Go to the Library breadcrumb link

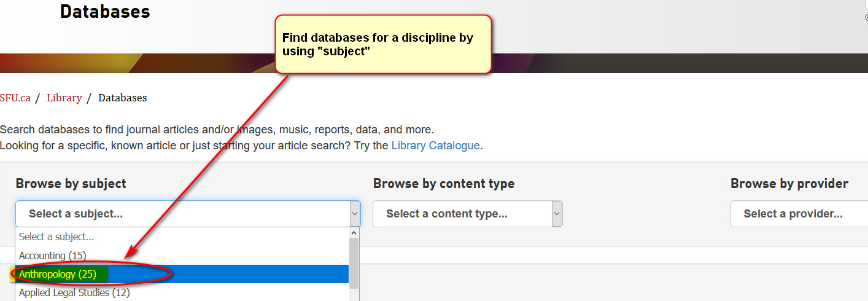click(x=64, y=98)
